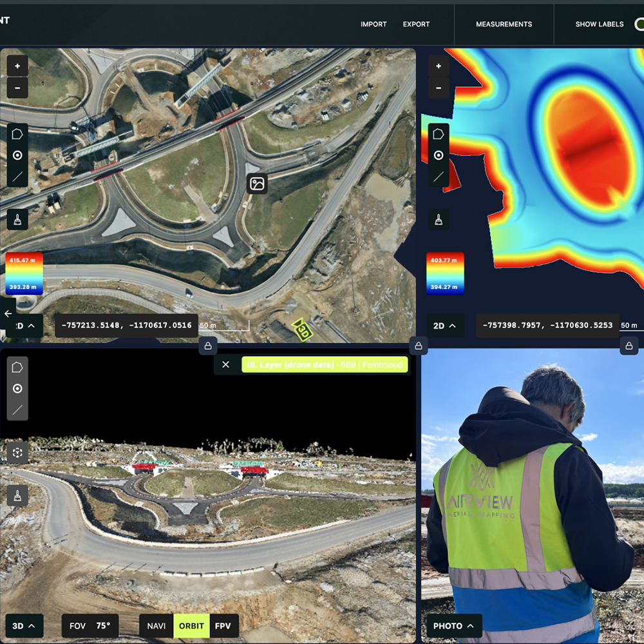The image size is (644, 644).
Task: Toggle the Show Labels switch
Action: click(638, 24)
